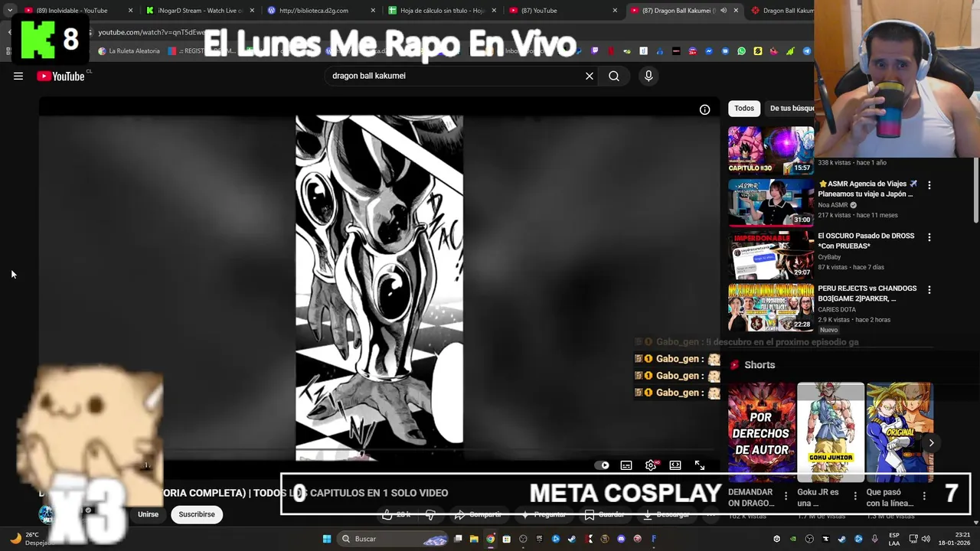Switch player to theater mode
This screenshot has width=980, height=551.
pos(675,465)
